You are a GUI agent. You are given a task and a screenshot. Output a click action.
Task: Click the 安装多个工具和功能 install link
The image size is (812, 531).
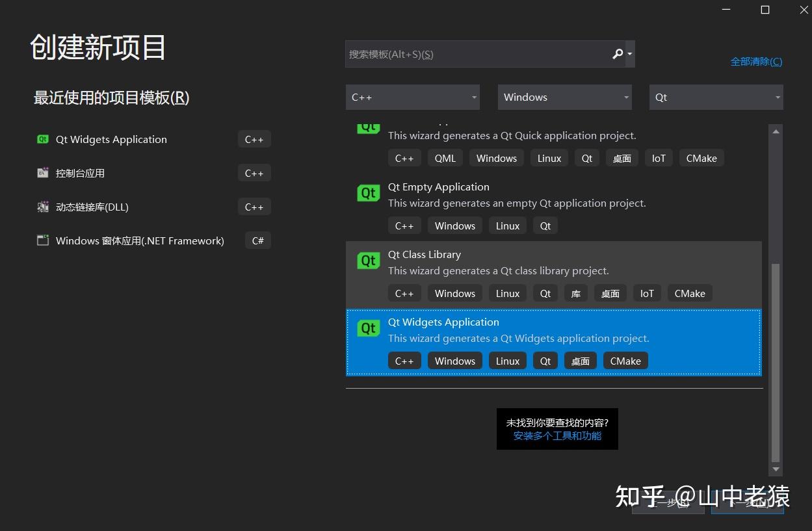(557, 435)
